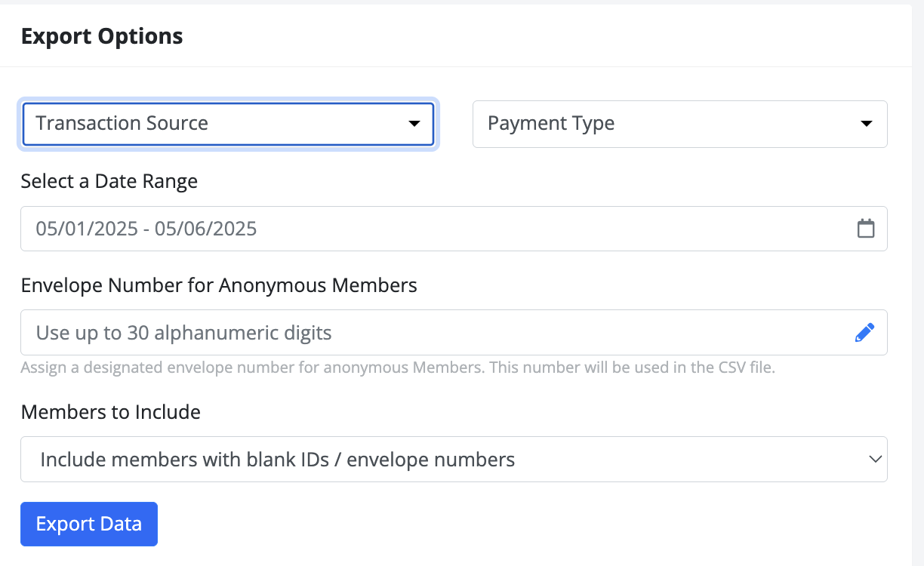Click the Transaction Source dropdown arrow
Viewport: 924px width, 566px height.
tap(414, 124)
